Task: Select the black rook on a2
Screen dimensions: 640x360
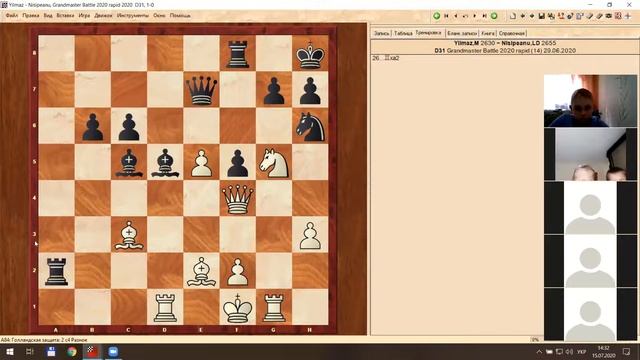Action: pos(57,271)
